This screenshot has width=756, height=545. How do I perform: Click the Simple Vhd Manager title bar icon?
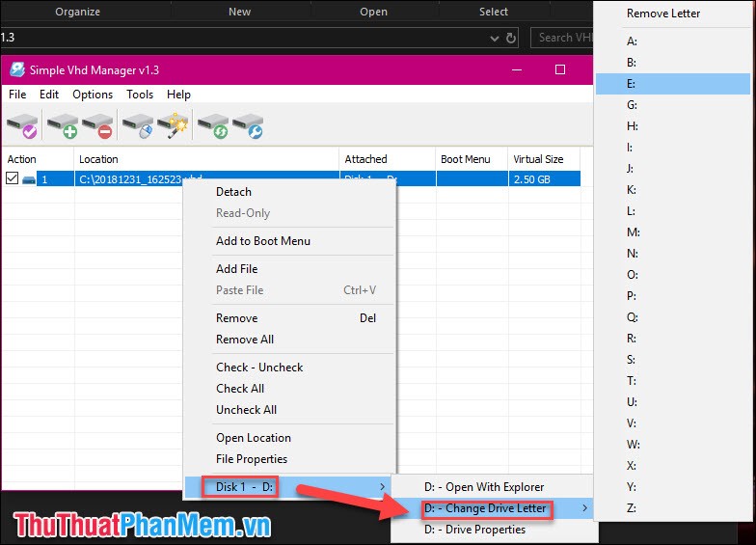click(17, 69)
